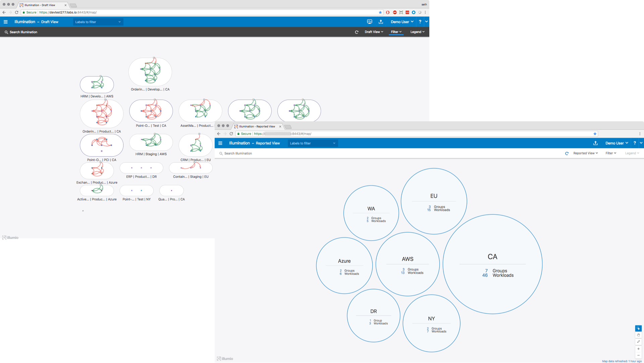Screen dimensions: 644x363
Task: Expand the Legend dropdown in Draft View
Action: [417, 32]
